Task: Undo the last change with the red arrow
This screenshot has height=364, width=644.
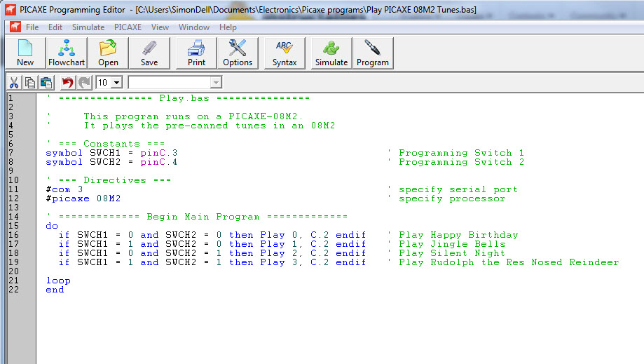Action: tap(67, 83)
